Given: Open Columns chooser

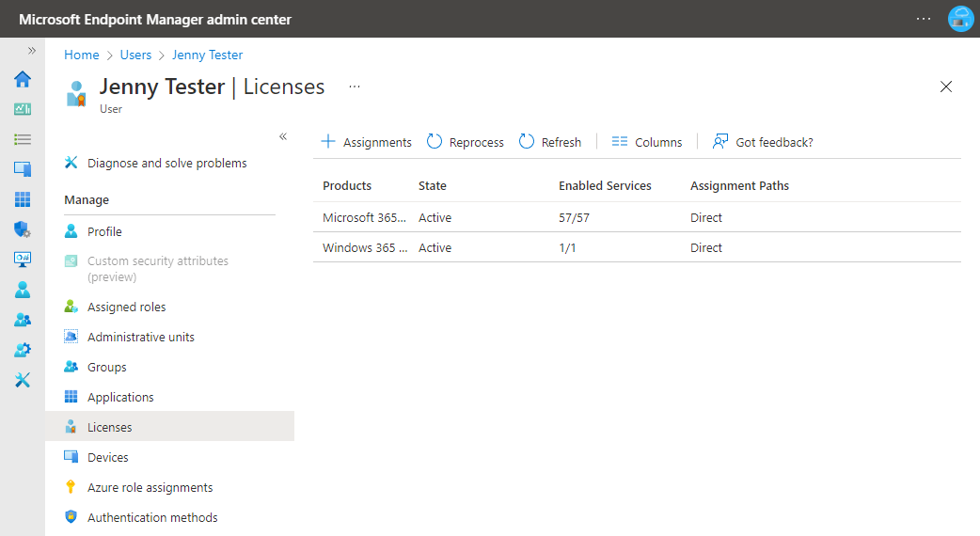Looking at the screenshot, I should tap(647, 142).
